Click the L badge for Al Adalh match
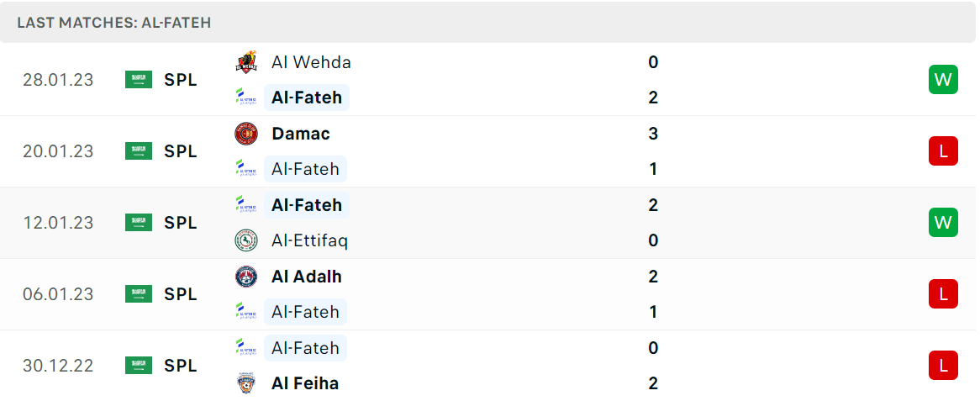 click(x=943, y=294)
